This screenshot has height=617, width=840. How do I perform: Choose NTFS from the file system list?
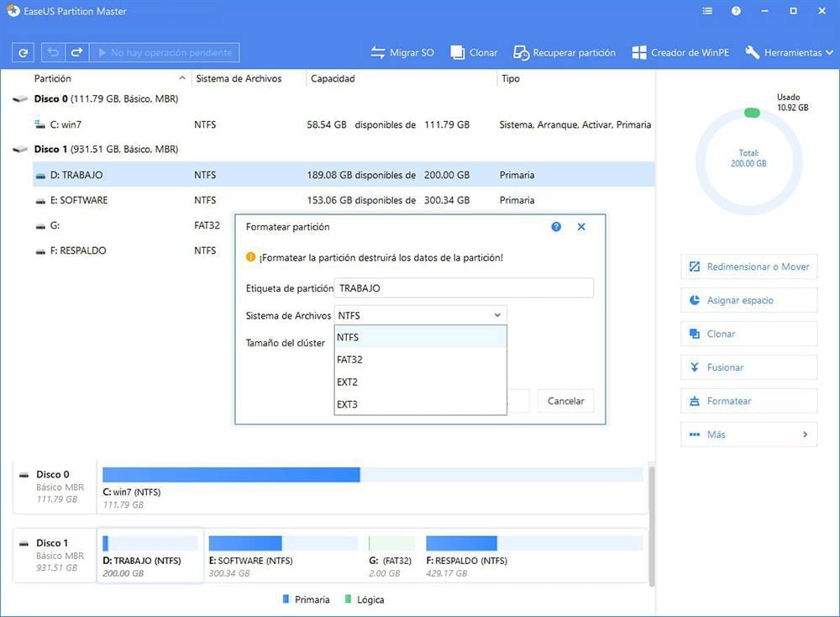point(420,337)
